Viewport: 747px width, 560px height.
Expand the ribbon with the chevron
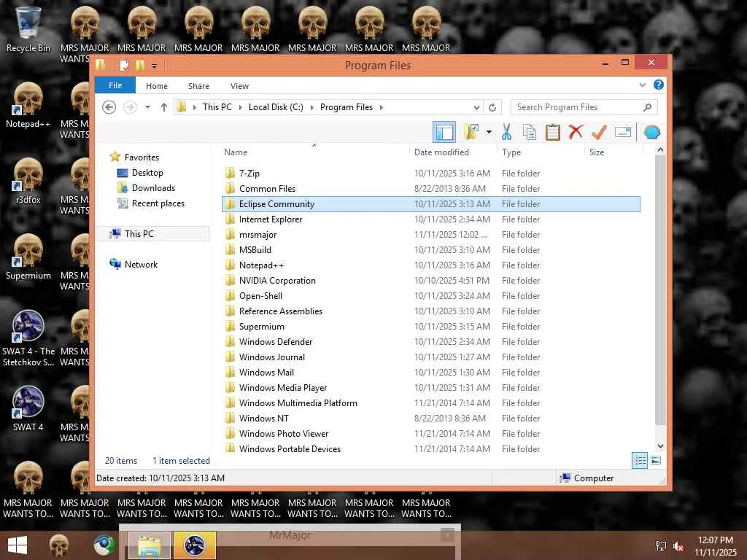pyautogui.click(x=642, y=85)
